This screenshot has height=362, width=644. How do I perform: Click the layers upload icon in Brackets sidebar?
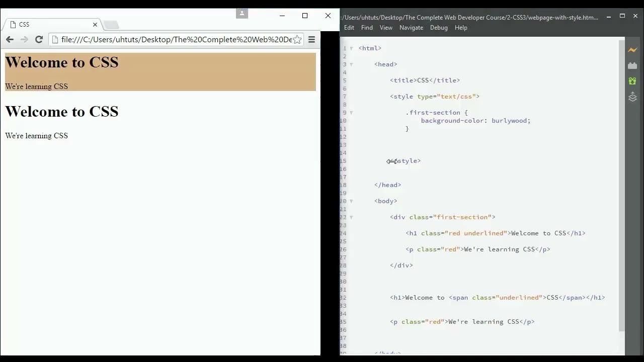(632, 97)
